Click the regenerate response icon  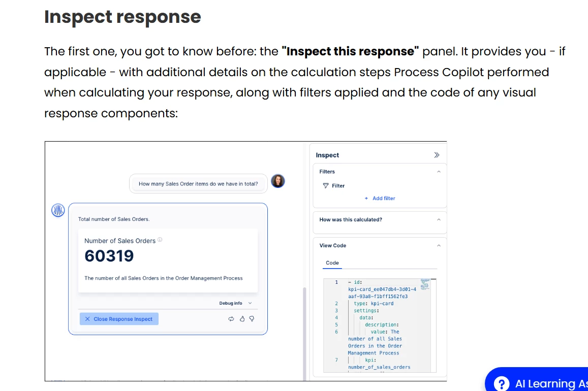tap(231, 319)
